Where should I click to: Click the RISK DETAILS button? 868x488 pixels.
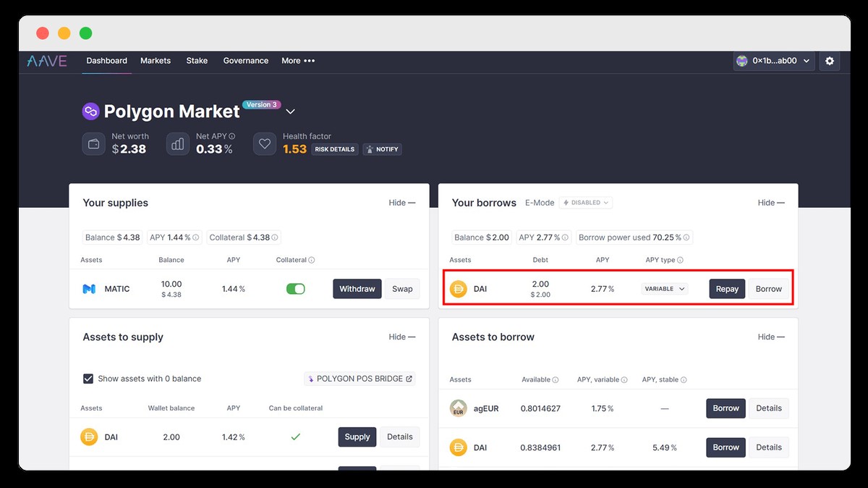click(x=335, y=149)
